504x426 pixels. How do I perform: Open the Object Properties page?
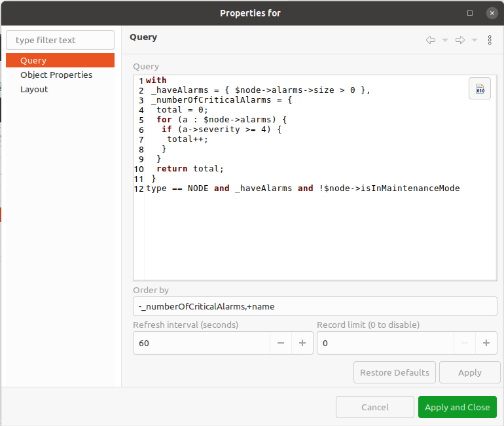(56, 75)
